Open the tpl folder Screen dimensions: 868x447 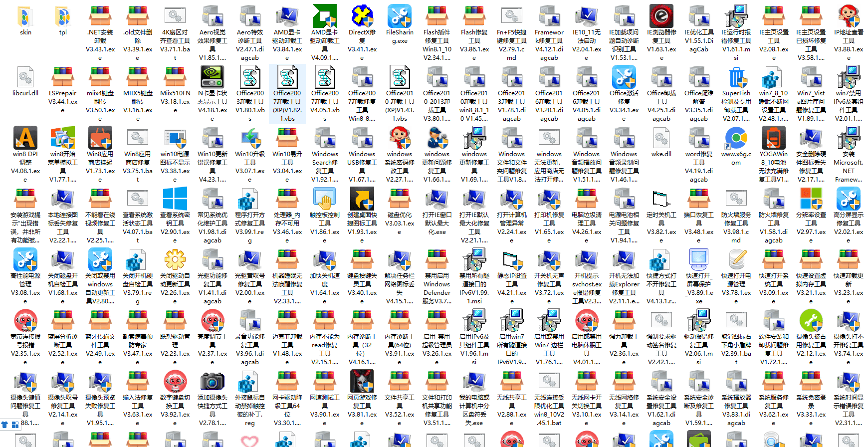(x=63, y=17)
